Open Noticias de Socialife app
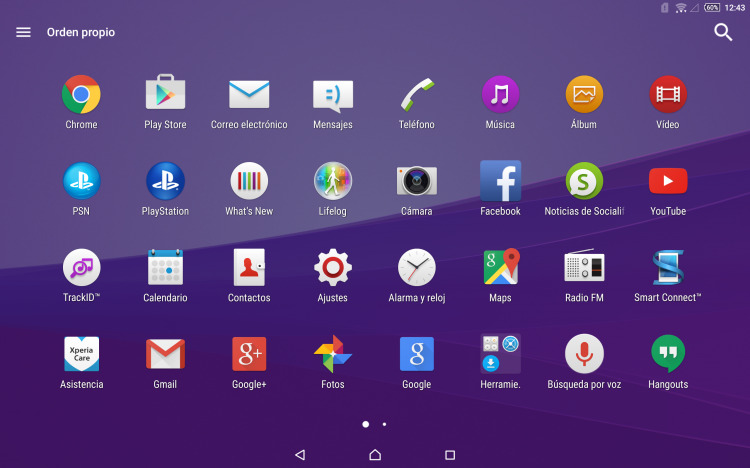Viewport: 750px width, 468px height. (584, 181)
